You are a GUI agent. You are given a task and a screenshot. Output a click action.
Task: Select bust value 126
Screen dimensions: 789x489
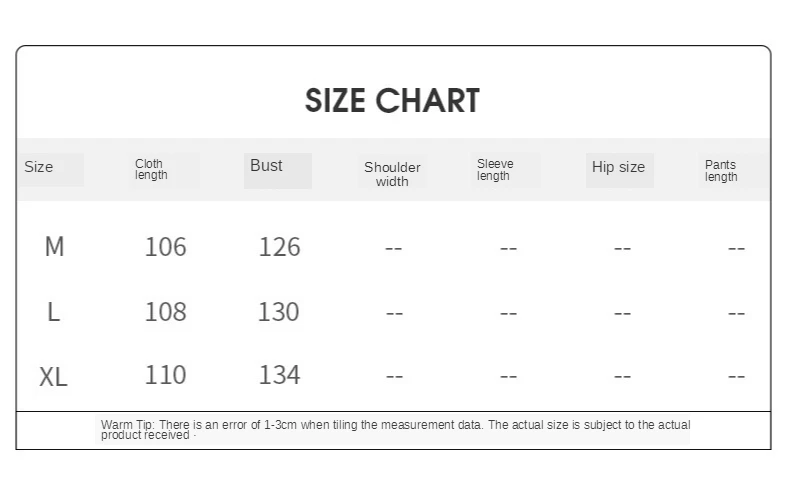[x=279, y=247]
